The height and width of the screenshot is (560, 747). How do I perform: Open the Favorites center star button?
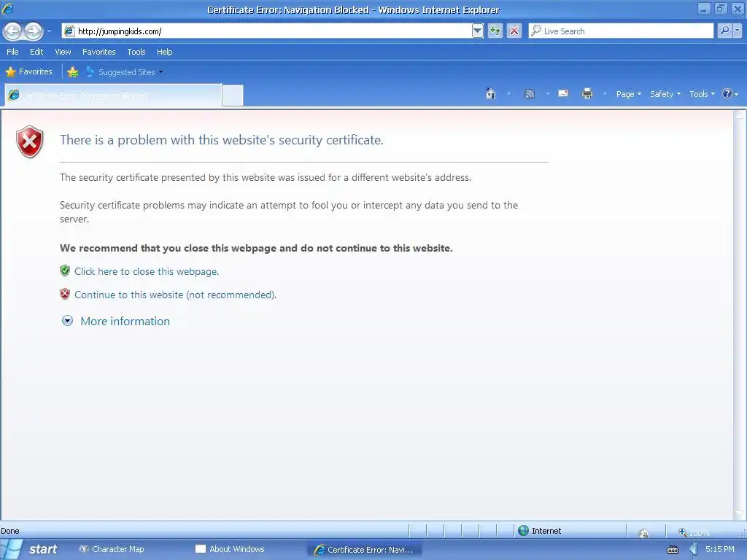(28, 72)
